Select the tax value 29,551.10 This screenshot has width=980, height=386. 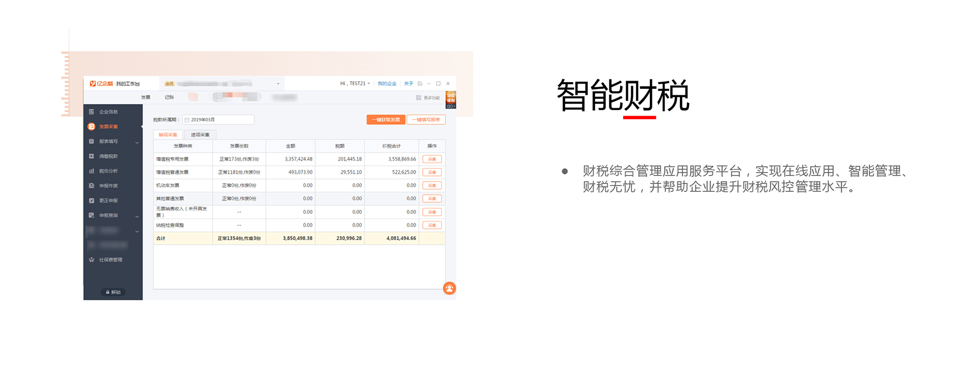[x=351, y=172]
